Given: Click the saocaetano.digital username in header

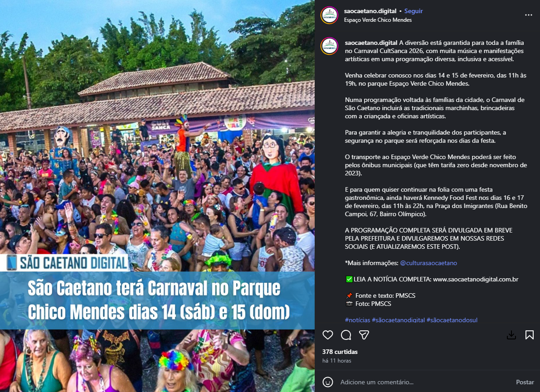Looking at the screenshot, I should pos(370,11).
